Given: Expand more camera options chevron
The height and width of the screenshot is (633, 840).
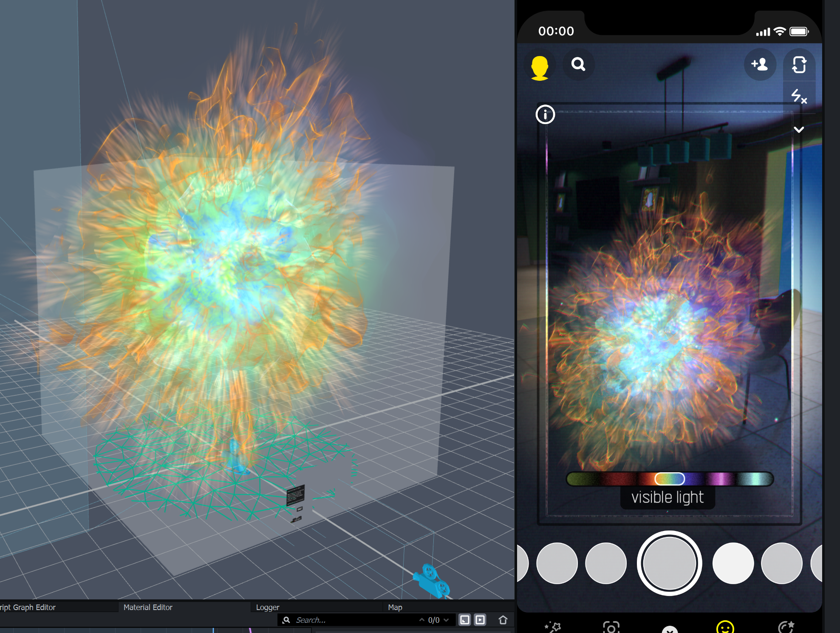Looking at the screenshot, I should tap(799, 130).
